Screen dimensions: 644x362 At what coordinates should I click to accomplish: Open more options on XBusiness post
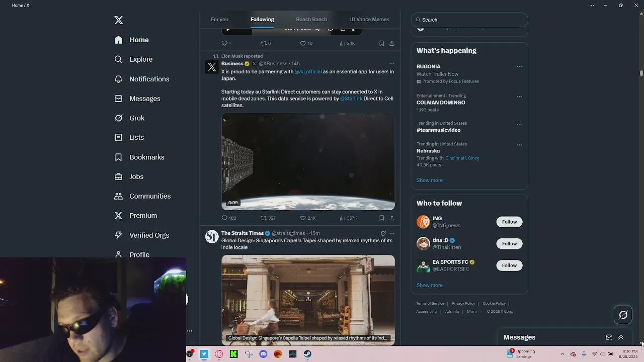[392, 64]
